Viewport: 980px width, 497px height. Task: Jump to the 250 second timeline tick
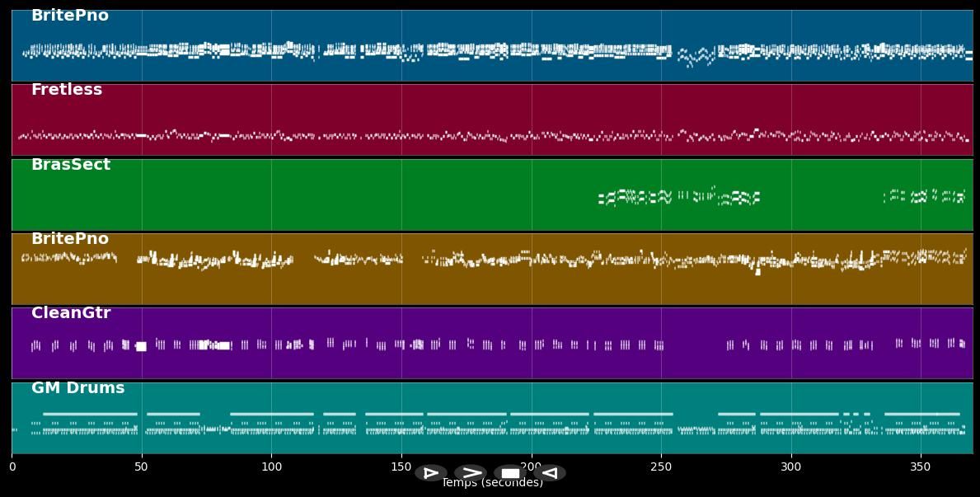click(661, 467)
